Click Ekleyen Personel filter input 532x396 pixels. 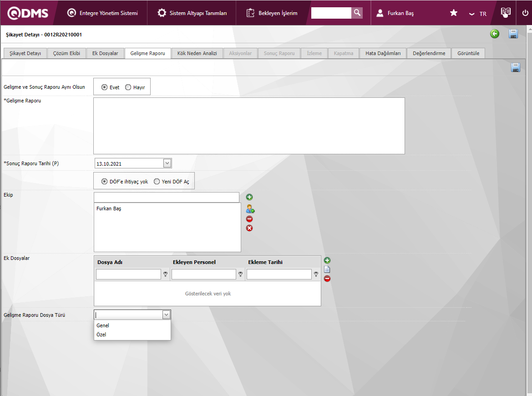point(203,274)
